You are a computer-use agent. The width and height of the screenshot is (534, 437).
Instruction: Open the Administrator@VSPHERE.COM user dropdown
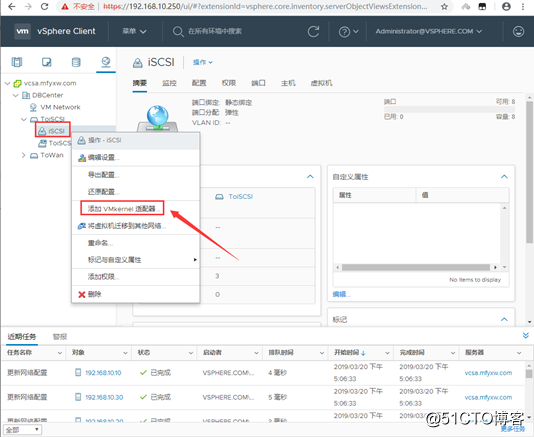coord(429,31)
